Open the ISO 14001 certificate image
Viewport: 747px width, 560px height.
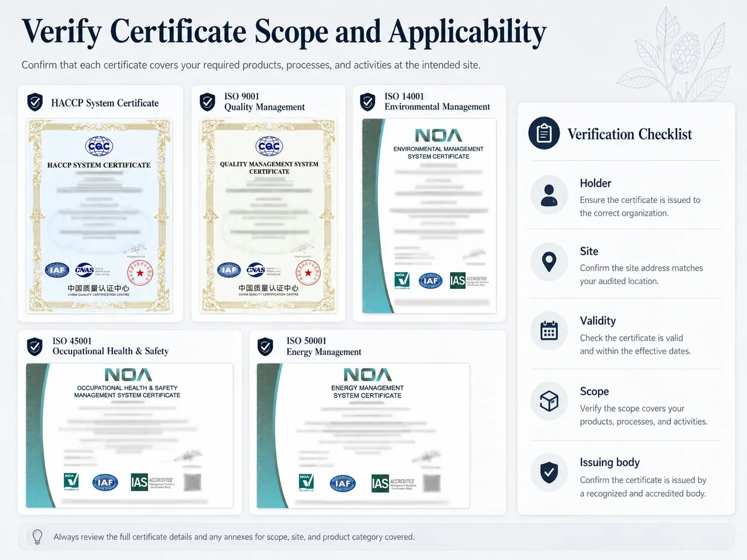(x=429, y=216)
